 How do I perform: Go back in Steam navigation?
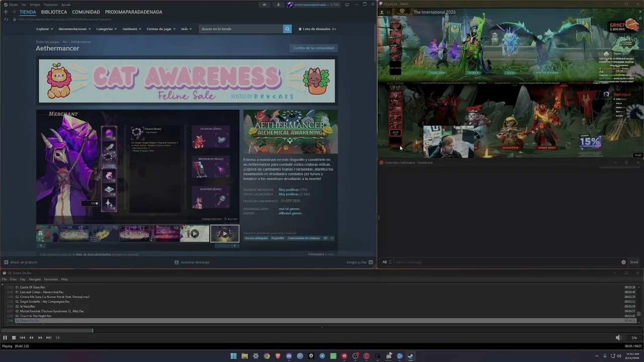(6, 12)
